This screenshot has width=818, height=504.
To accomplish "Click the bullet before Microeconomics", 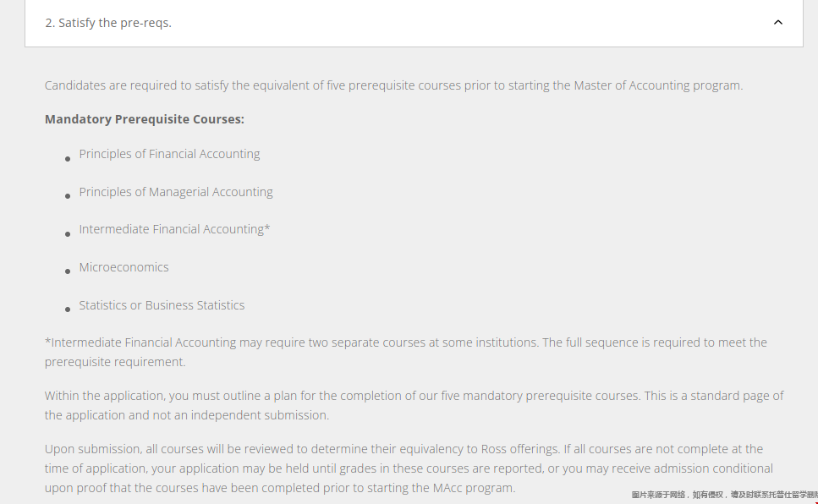I will tap(68, 271).
